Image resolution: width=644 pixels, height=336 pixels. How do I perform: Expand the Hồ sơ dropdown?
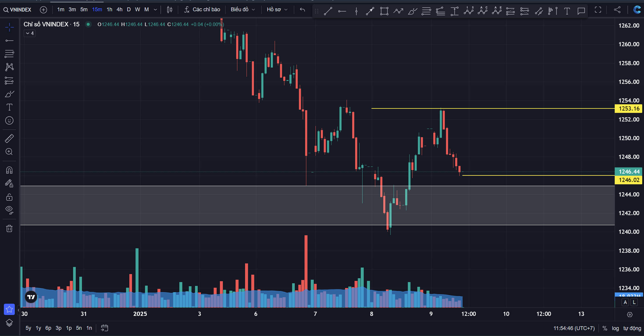click(x=277, y=9)
